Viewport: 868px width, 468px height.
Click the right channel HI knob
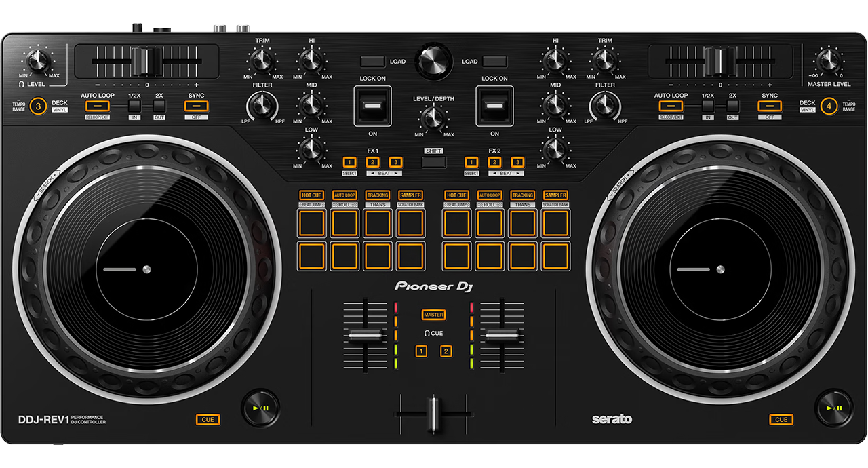555,60
